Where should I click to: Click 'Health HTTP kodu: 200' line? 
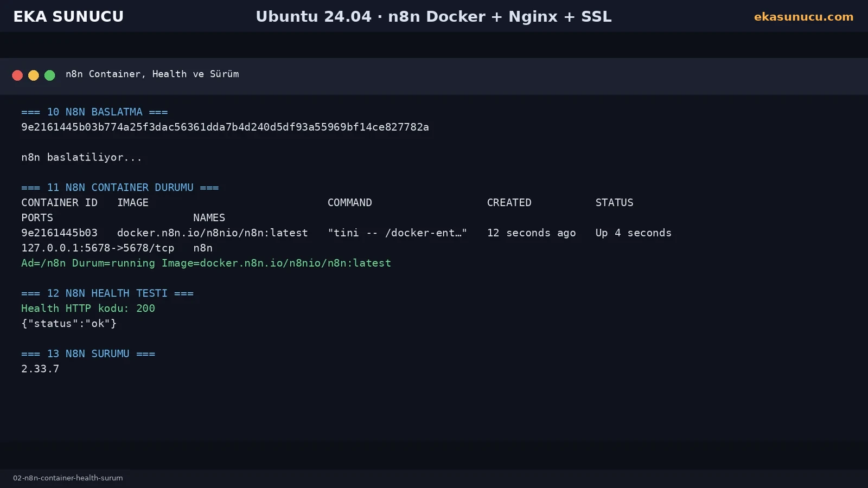point(88,308)
